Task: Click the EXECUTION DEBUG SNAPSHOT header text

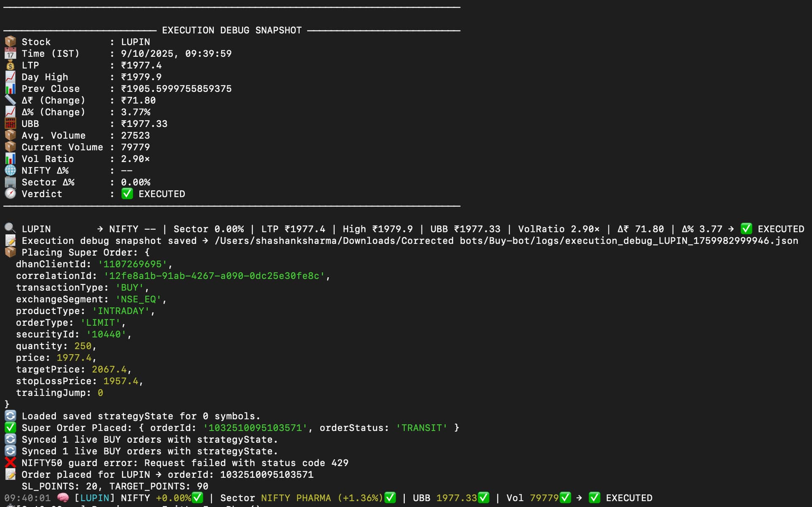Action: 232,30
